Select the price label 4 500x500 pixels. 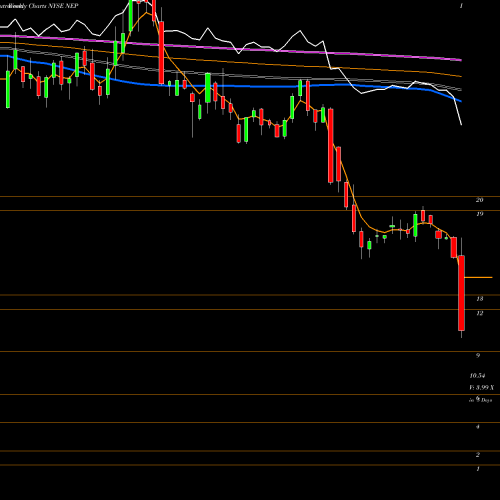click(478, 427)
